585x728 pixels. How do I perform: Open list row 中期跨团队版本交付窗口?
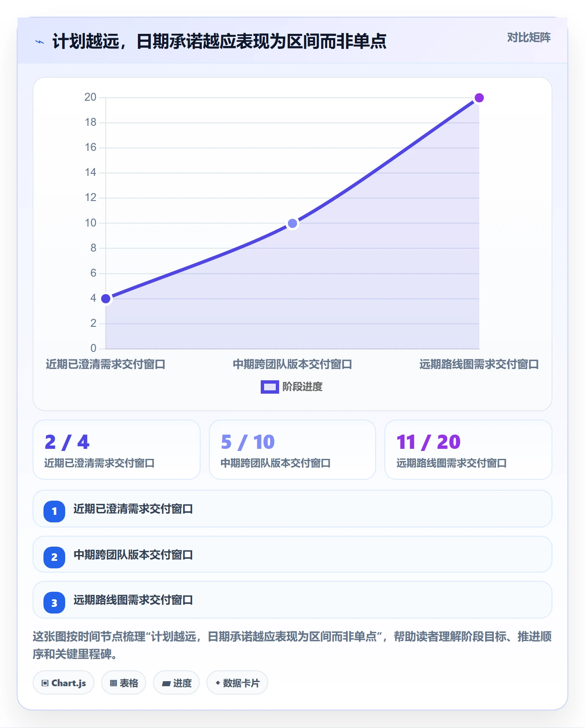click(292, 555)
